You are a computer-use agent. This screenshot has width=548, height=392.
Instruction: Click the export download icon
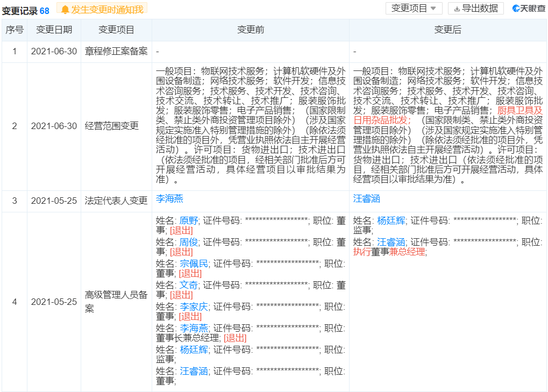point(457,9)
